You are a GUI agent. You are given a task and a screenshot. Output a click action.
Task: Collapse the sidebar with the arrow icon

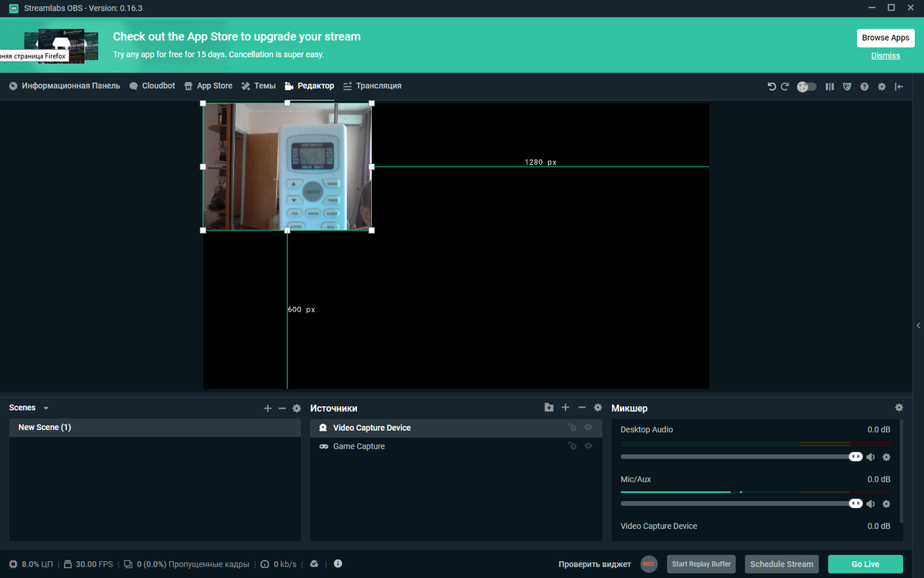(x=898, y=86)
